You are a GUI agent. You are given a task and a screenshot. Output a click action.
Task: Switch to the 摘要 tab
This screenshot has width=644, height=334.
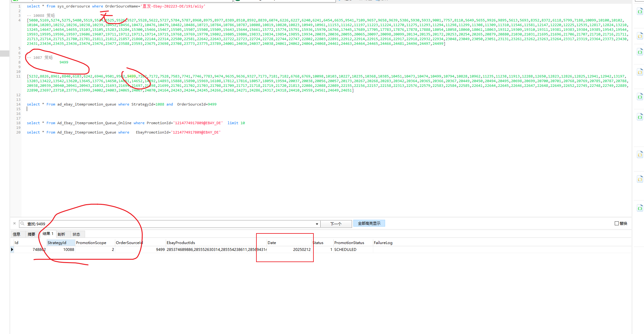31,234
